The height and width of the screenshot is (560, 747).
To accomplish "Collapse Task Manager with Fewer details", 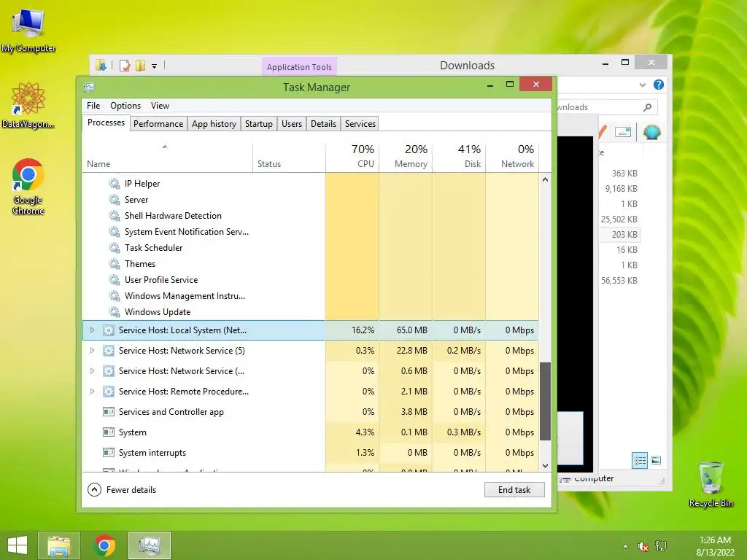I will point(122,489).
